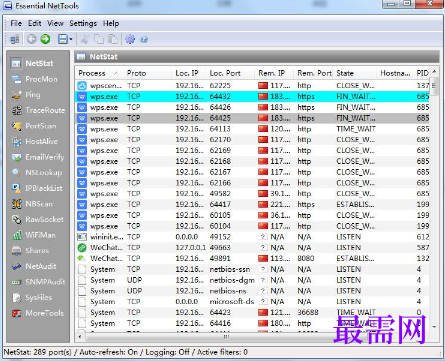Select the WeChat row with remote port 8080

253,258
